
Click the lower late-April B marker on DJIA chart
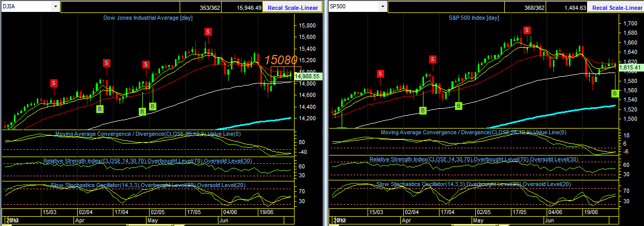[x=142, y=111]
